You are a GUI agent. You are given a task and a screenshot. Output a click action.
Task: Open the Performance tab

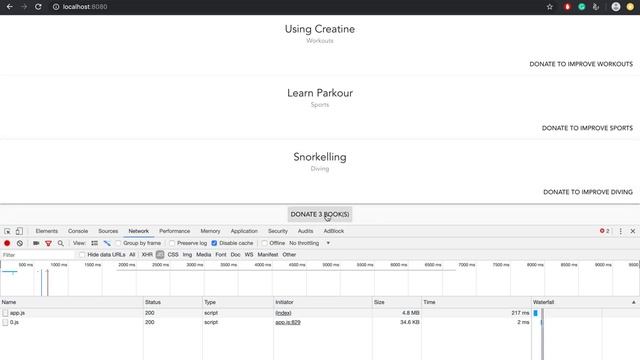(175, 231)
